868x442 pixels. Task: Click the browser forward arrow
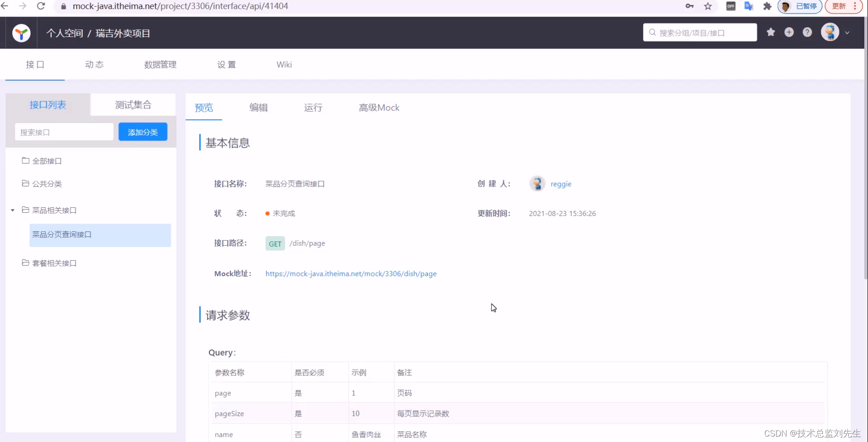pos(22,6)
